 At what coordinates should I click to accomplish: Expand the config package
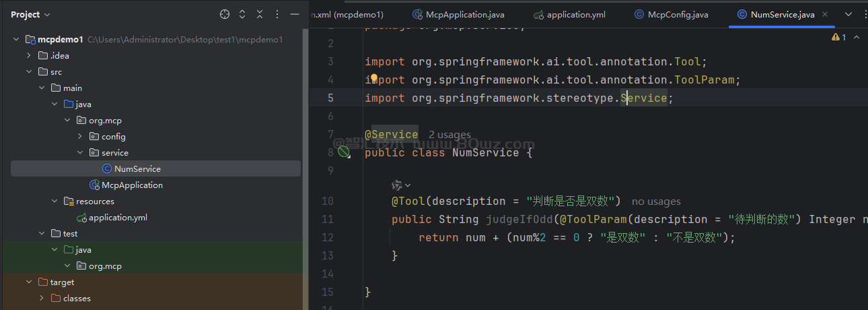[x=80, y=137]
